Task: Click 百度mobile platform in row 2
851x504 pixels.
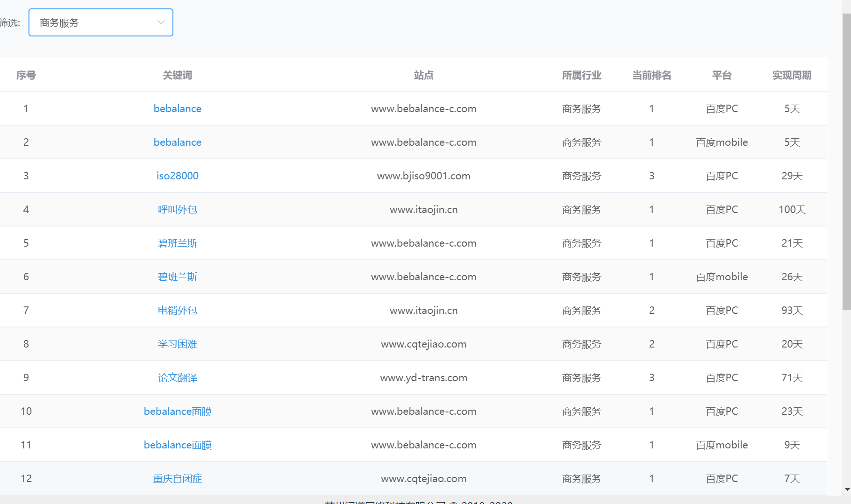Action: coord(722,142)
